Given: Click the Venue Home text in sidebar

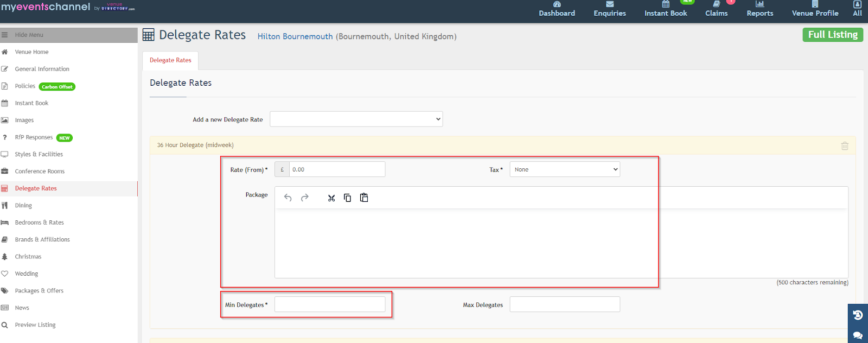Looking at the screenshot, I should coord(32,52).
